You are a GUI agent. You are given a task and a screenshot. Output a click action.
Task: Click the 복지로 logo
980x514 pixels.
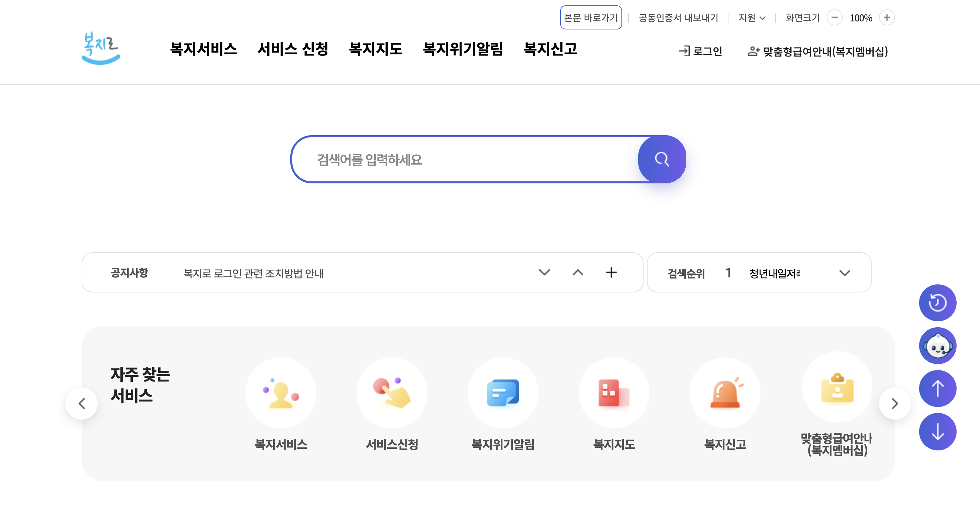click(x=101, y=48)
